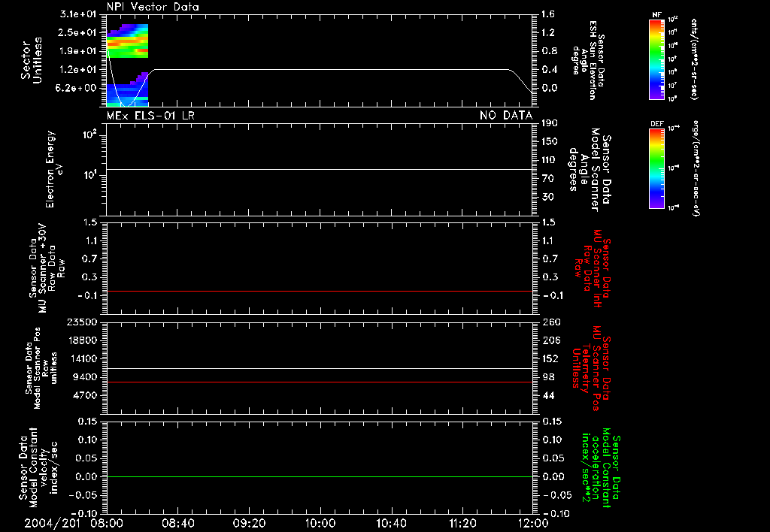Click the 260 telemetry axis value
Screen dimensions: 770x532
pos(551,322)
